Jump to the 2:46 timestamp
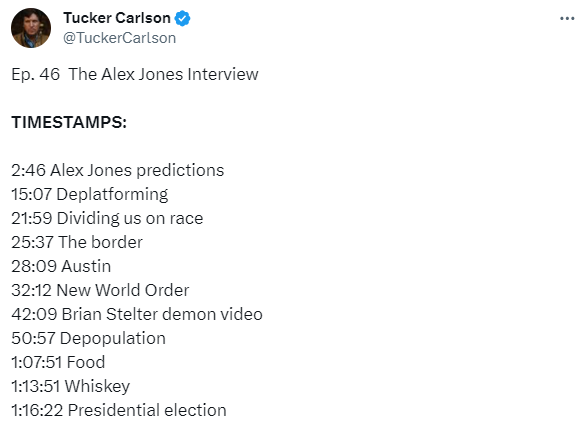Viewport: 583px width, 430px height. click(x=28, y=170)
